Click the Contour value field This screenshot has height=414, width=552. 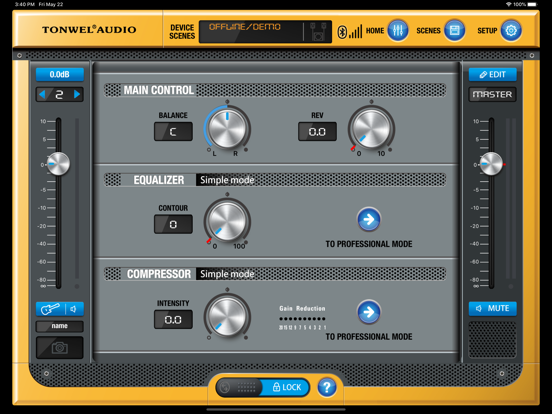(x=173, y=224)
